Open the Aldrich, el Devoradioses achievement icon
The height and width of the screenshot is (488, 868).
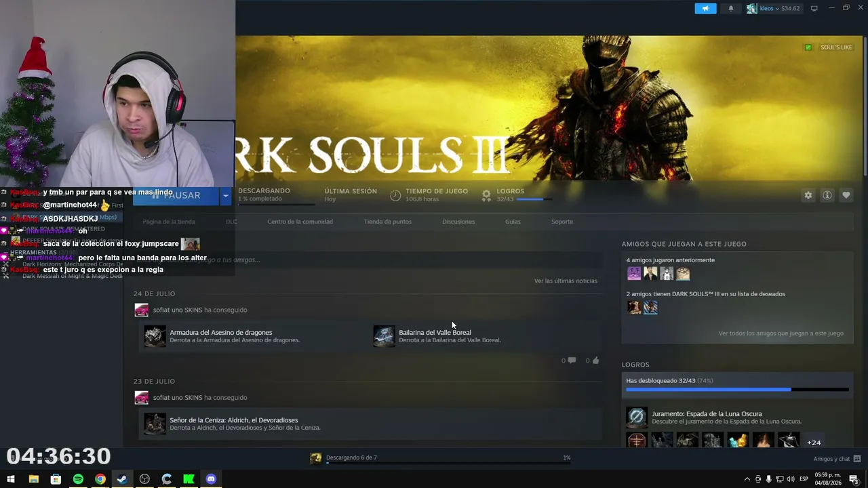155,424
